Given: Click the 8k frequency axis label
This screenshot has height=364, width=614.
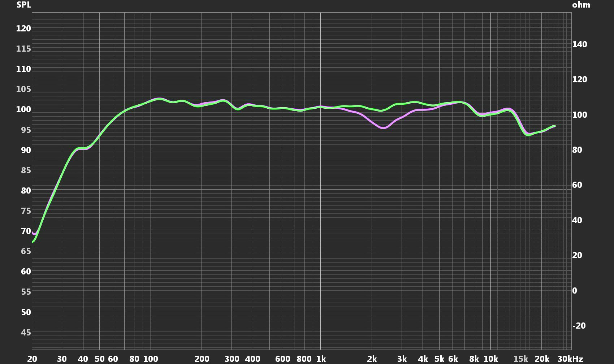Looking at the screenshot, I should pyautogui.click(x=474, y=359).
